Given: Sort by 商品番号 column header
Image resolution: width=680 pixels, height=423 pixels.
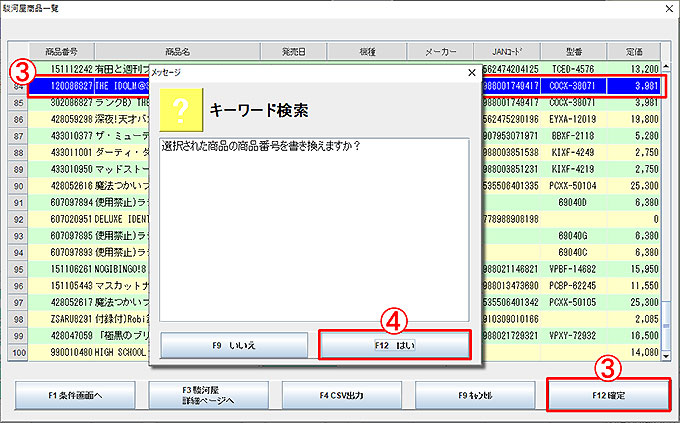Looking at the screenshot, I should pos(68,51).
